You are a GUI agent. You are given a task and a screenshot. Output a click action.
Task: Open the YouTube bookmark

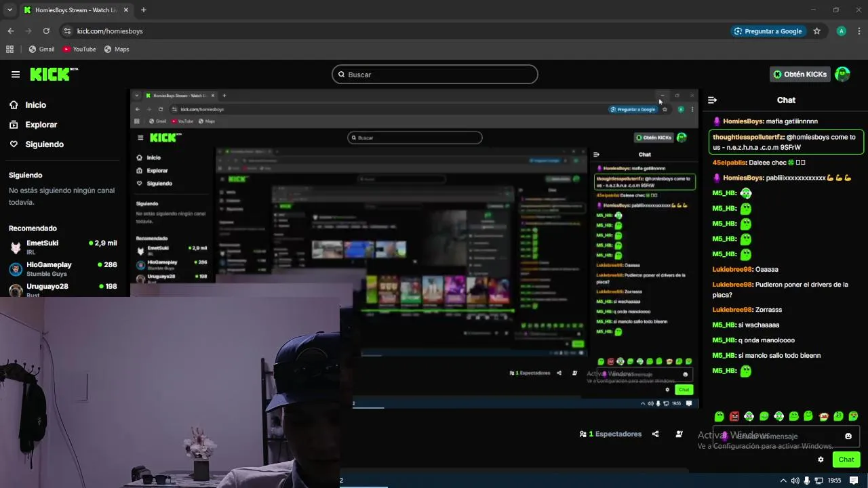click(79, 49)
